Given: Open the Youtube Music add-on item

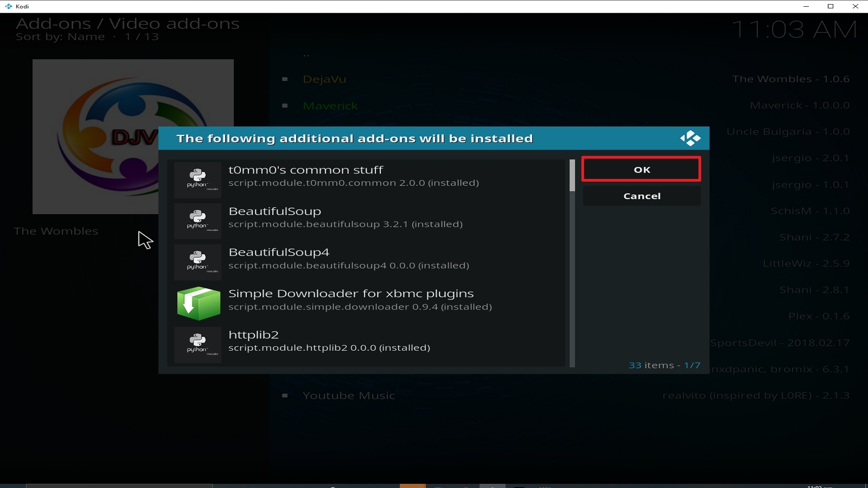Looking at the screenshot, I should 349,395.
